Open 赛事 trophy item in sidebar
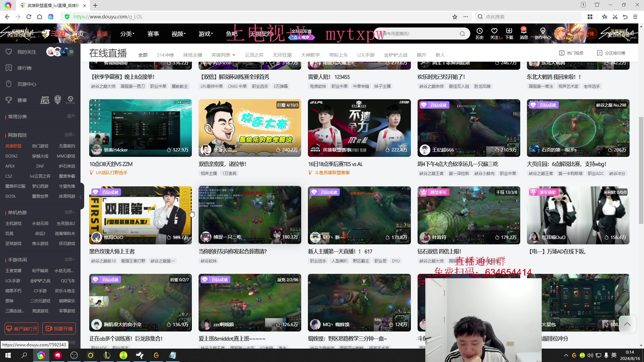The width and height of the screenshot is (644, 362). click(x=16, y=100)
